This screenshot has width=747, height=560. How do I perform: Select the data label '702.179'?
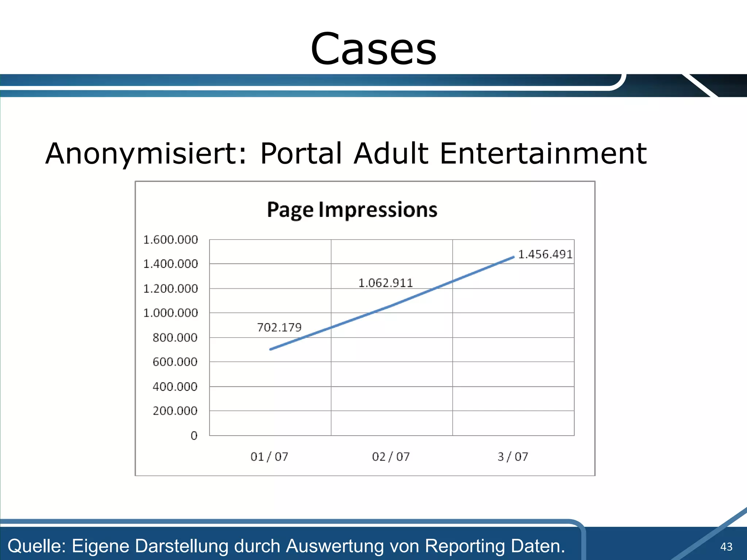(279, 327)
